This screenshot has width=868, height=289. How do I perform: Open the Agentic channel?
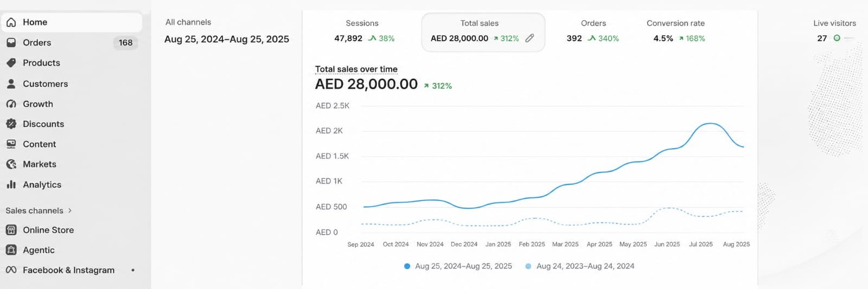72,250
